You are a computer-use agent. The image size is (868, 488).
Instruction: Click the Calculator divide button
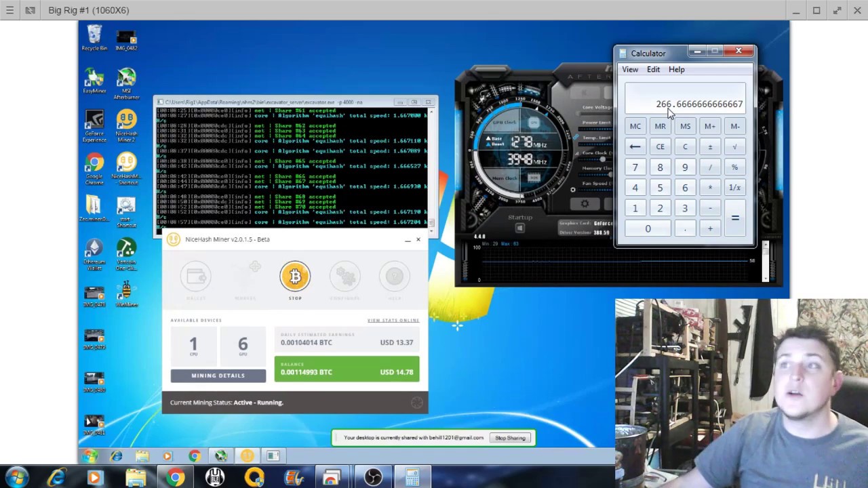[x=710, y=167]
